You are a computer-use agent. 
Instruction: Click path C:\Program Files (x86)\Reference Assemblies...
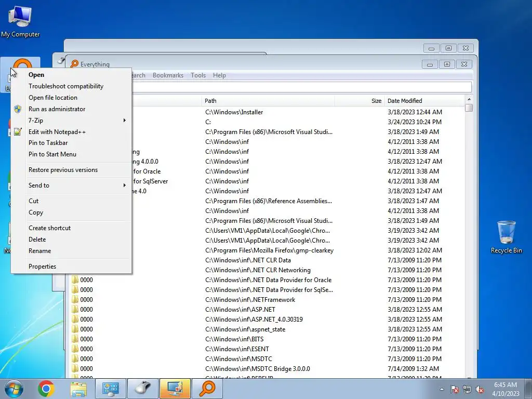tap(269, 201)
